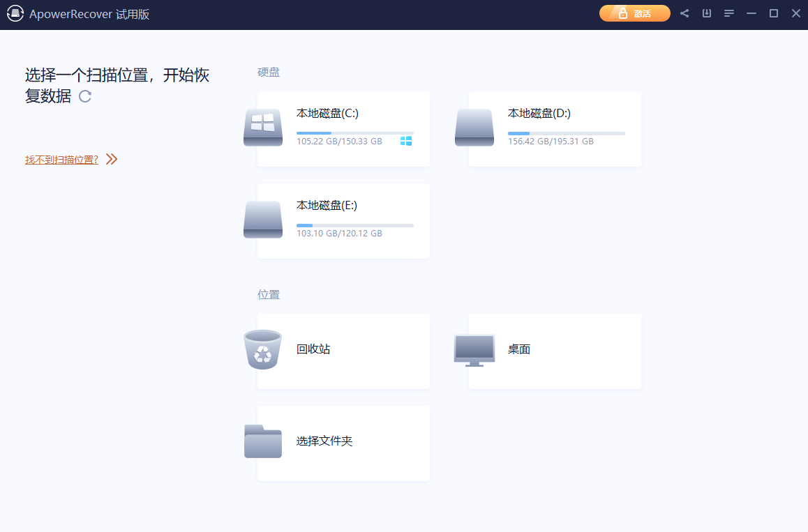Open the ApowerRecover application menu icon
808x532 pixels.
click(x=15, y=13)
